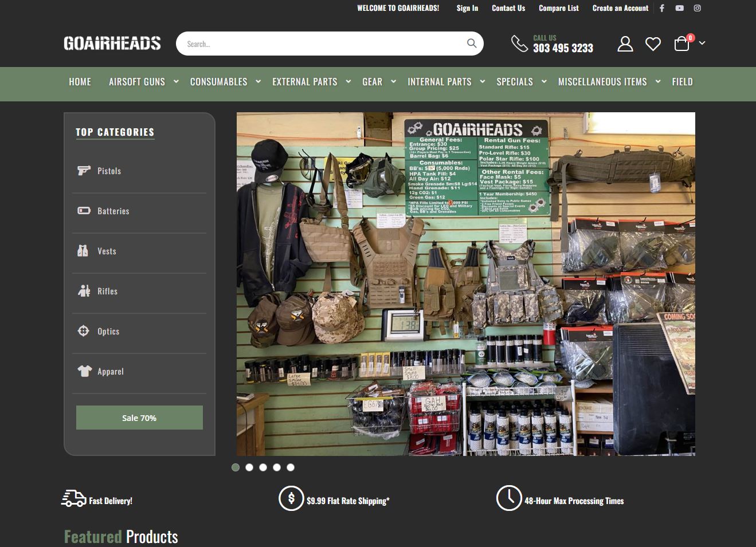Click the Sale 70% button
The image size is (756, 547).
(x=139, y=418)
